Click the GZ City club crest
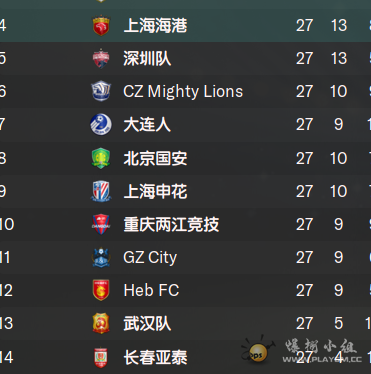 (101, 257)
